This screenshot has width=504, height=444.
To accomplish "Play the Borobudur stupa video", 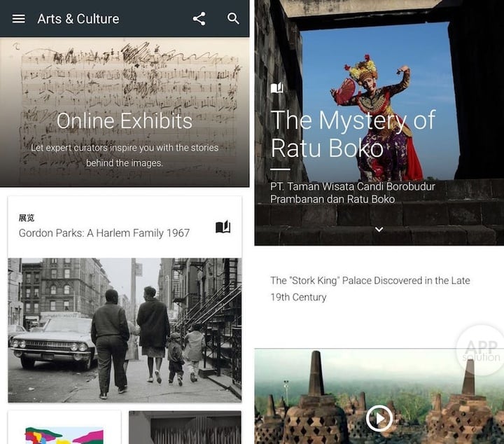I will coord(379,419).
